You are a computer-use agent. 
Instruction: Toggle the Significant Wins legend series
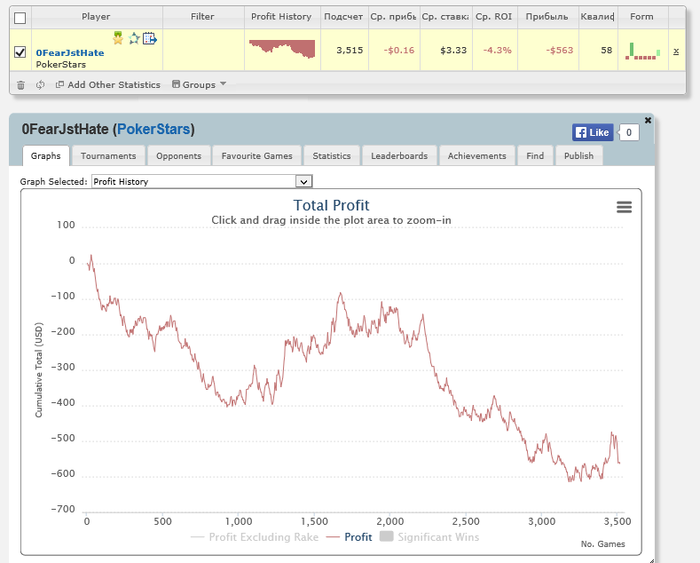point(429,537)
